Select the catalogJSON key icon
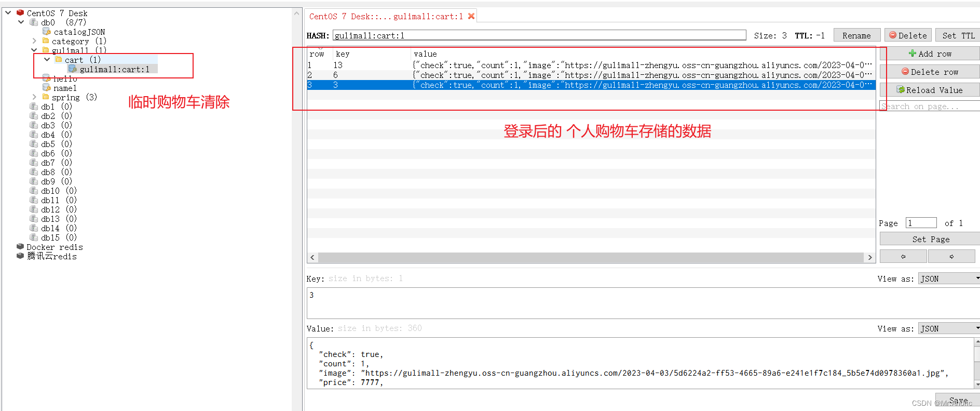The width and height of the screenshot is (980, 411). 46,32
